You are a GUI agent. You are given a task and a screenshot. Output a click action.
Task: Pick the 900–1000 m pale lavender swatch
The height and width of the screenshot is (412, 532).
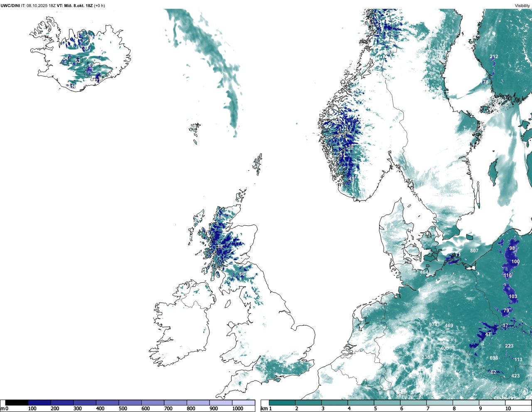click(221, 403)
